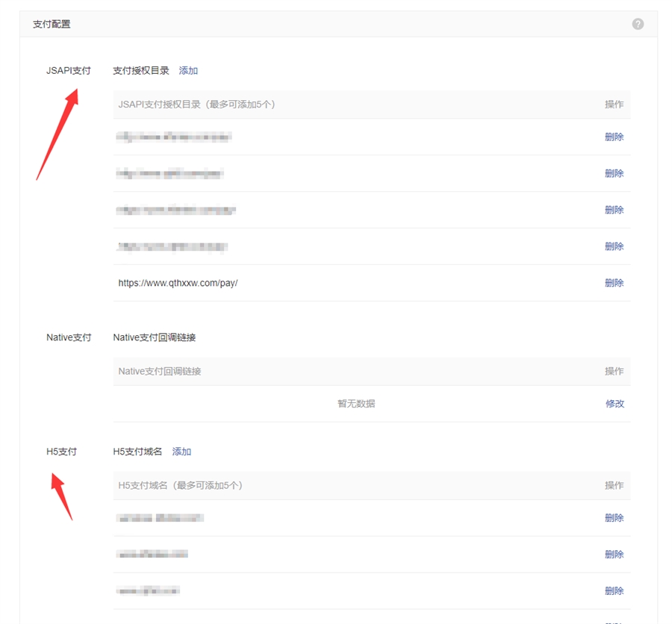Delete the first H5 payment domain row

pos(614,518)
